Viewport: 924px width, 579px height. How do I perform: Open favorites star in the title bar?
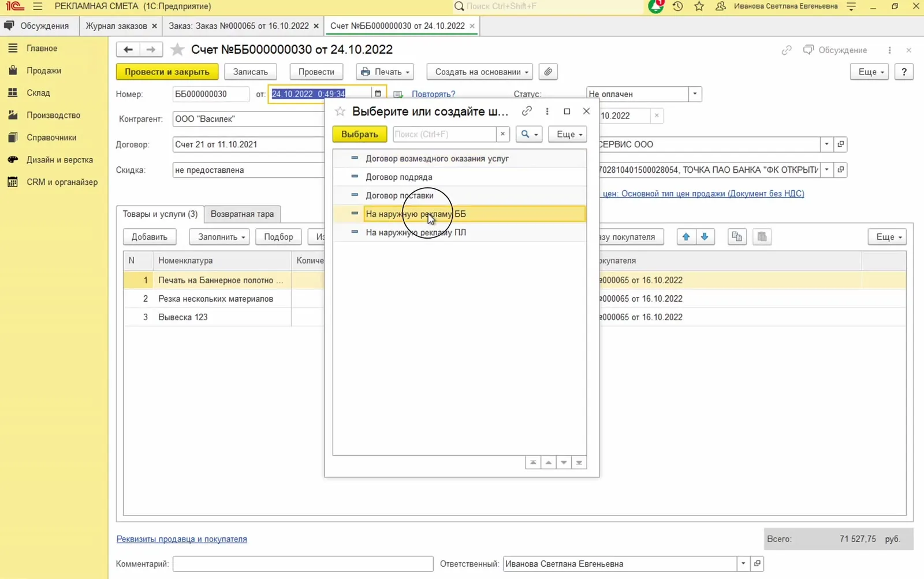point(699,6)
